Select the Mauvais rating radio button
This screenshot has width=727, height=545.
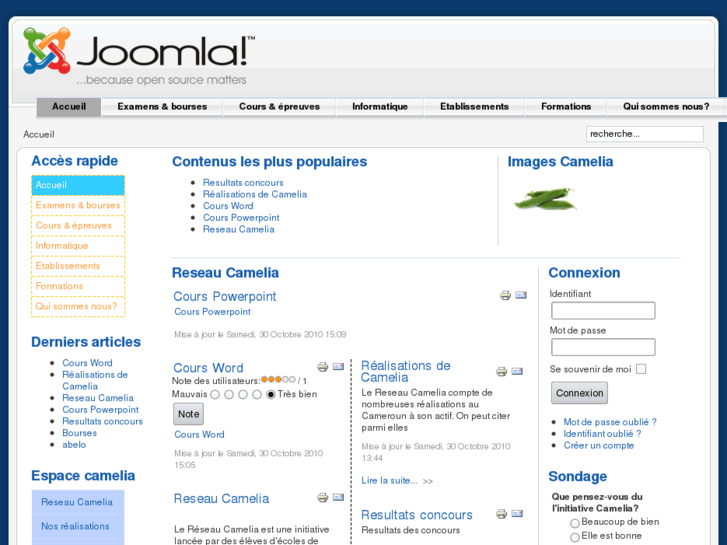click(x=215, y=395)
